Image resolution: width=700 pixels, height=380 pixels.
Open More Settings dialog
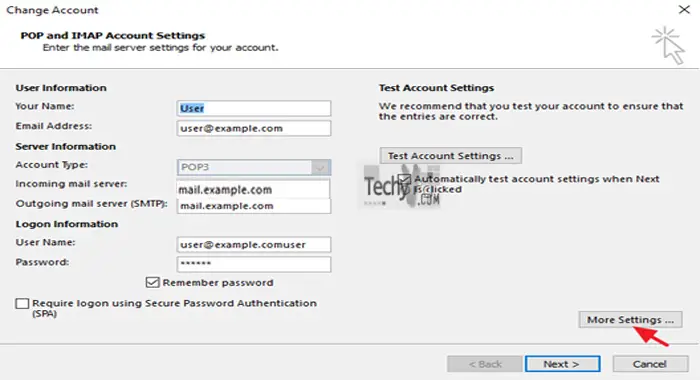630,320
